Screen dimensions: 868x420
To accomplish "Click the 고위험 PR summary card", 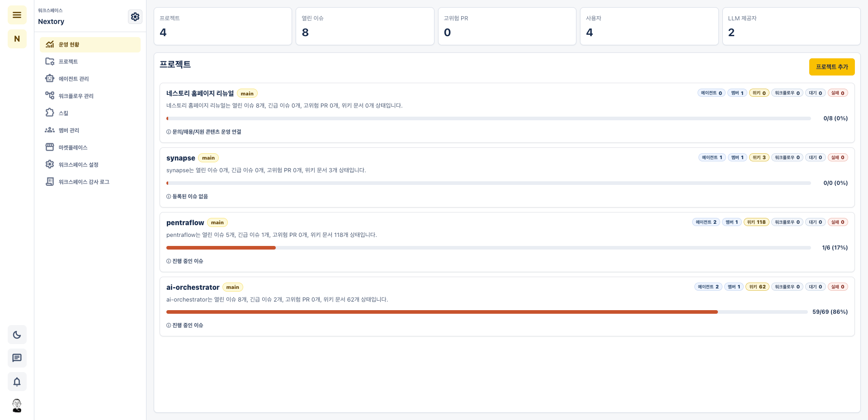I will coord(507,26).
